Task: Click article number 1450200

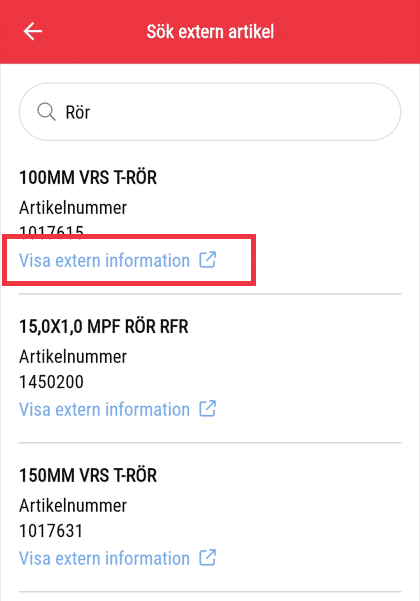Action: (51, 382)
